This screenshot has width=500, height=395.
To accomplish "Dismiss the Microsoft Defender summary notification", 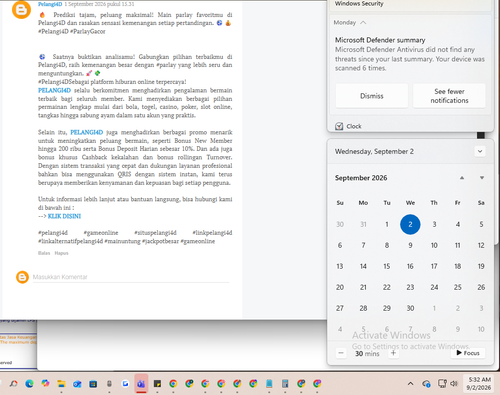I will (x=372, y=96).
